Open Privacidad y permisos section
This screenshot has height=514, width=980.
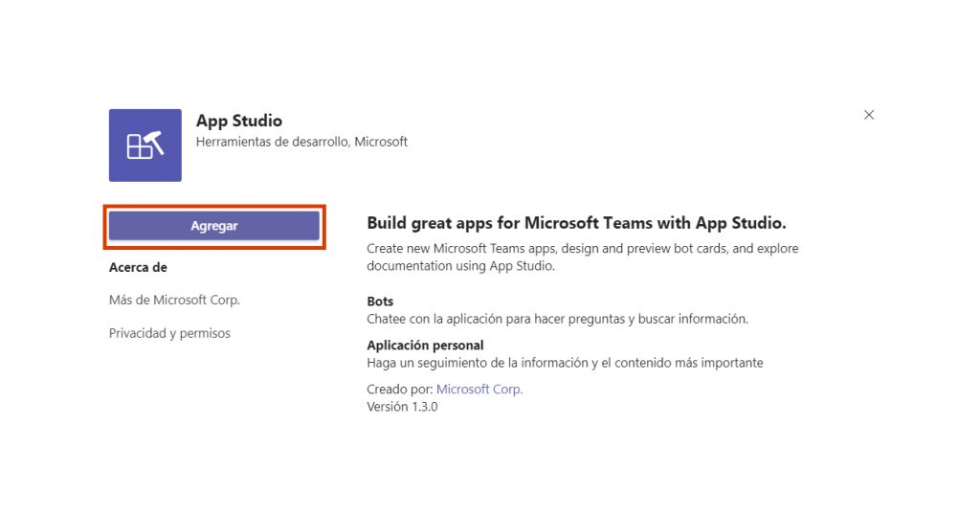(169, 333)
